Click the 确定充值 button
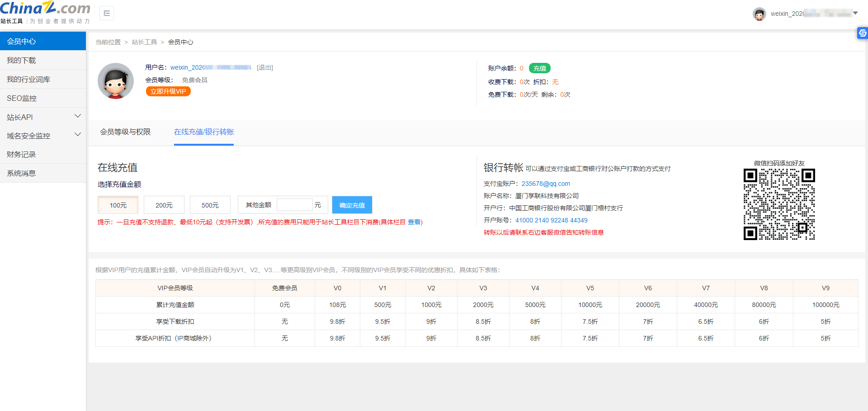The image size is (868, 411). 352,205
